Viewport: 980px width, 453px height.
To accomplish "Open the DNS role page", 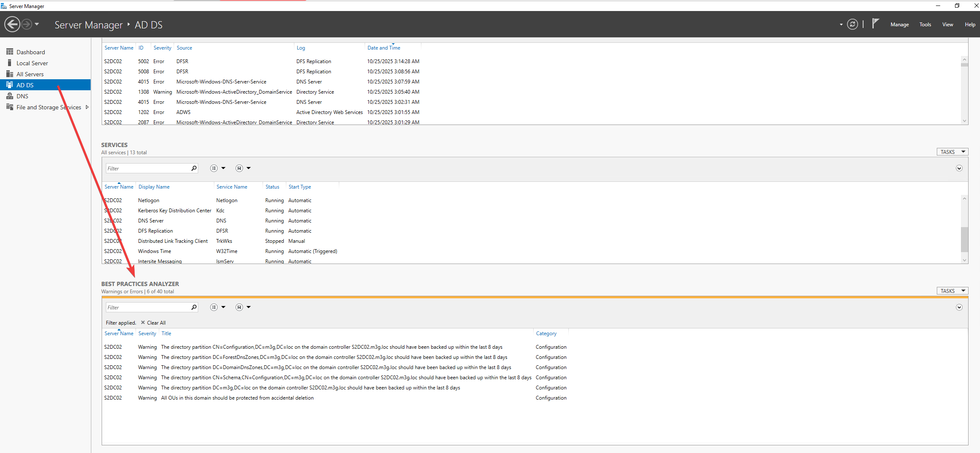I will point(22,96).
